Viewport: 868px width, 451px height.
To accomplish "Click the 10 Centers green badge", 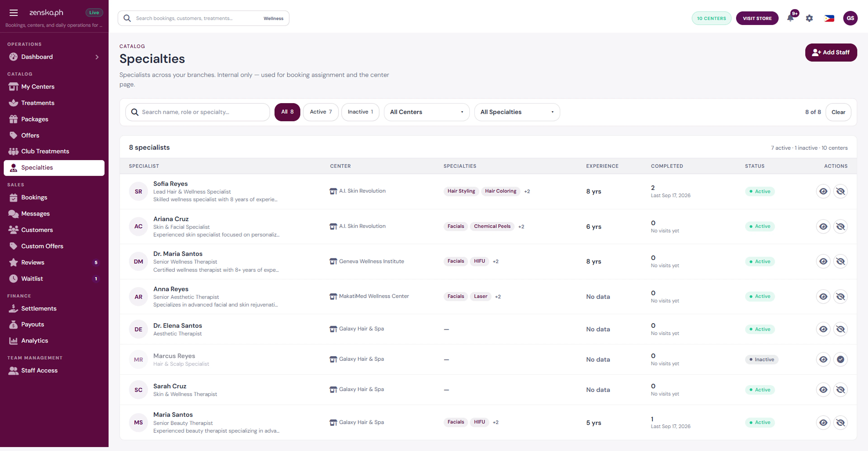I will click(x=711, y=18).
